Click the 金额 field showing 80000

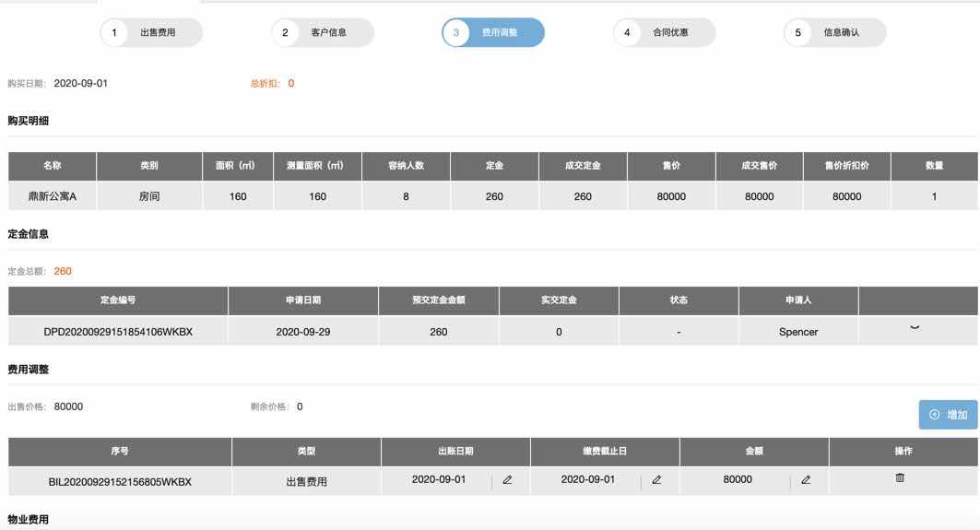coord(738,480)
